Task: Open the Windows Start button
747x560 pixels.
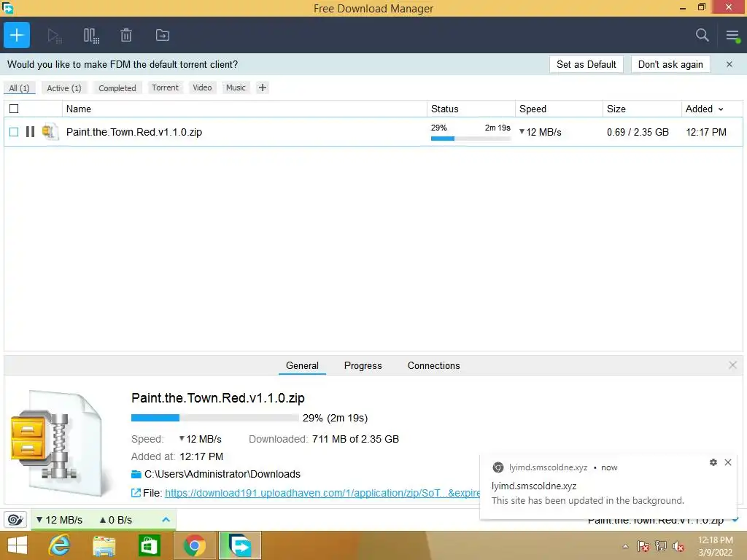Action: (x=18, y=545)
